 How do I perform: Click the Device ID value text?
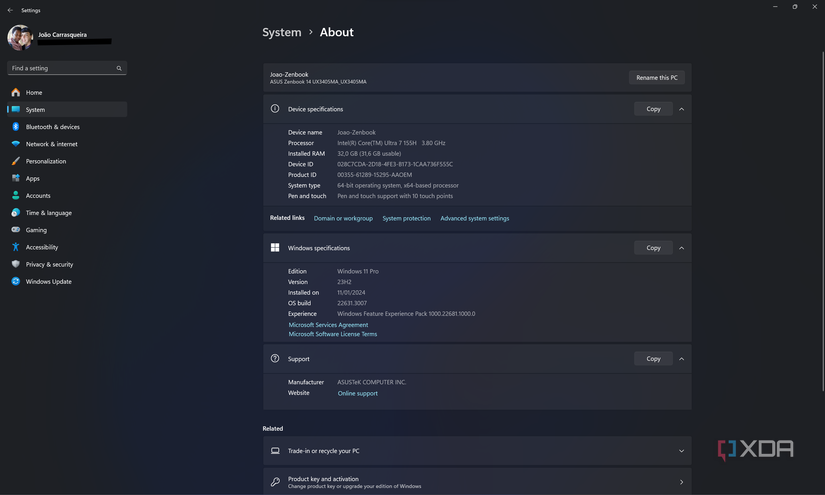point(395,164)
